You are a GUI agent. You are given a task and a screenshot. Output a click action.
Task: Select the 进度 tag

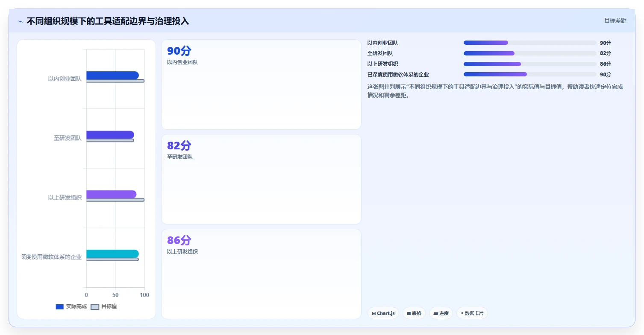(x=441, y=313)
